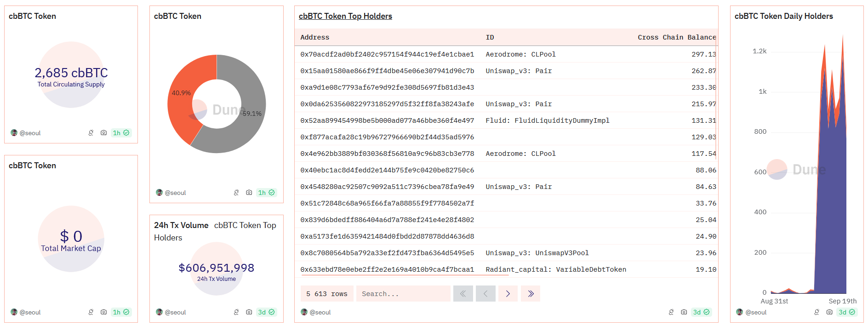The width and height of the screenshot is (868, 331).
Task: Sort by the ID column header
Action: (490, 37)
